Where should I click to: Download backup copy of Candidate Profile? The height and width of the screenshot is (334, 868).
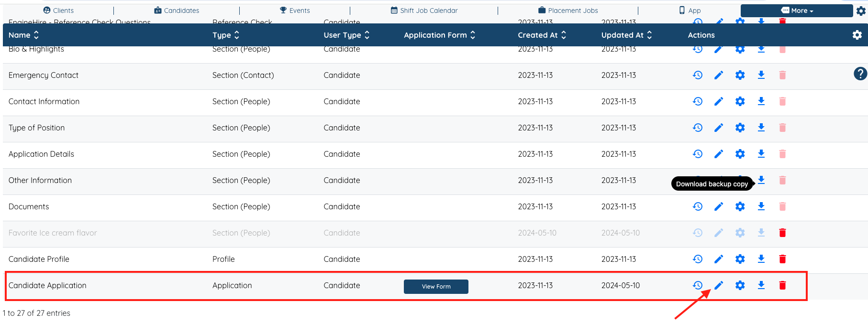tap(761, 259)
